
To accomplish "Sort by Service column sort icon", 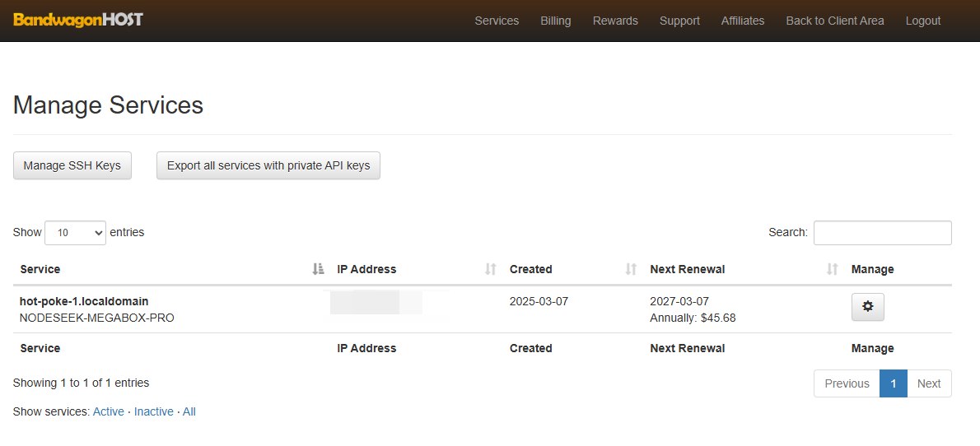I will pyautogui.click(x=318, y=269).
